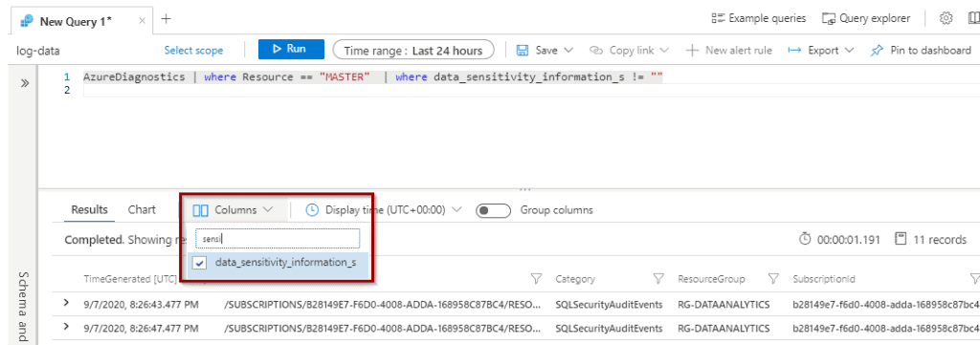The image size is (980, 345).
Task: Expand the Save dropdown arrow
Action: click(568, 50)
